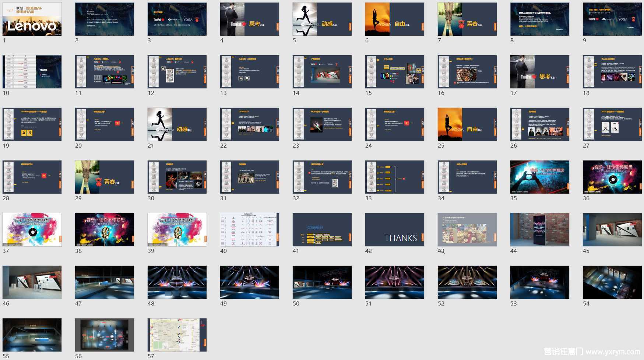Screen dimensions: 644x360
Task: Select slide 41 欠缺部分 thumbnail
Action: [322, 230]
